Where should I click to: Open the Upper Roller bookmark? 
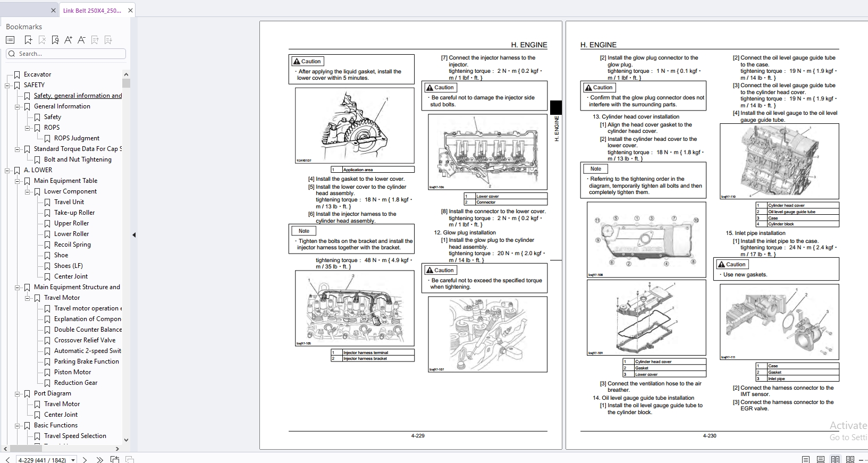click(x=71, y=223)
